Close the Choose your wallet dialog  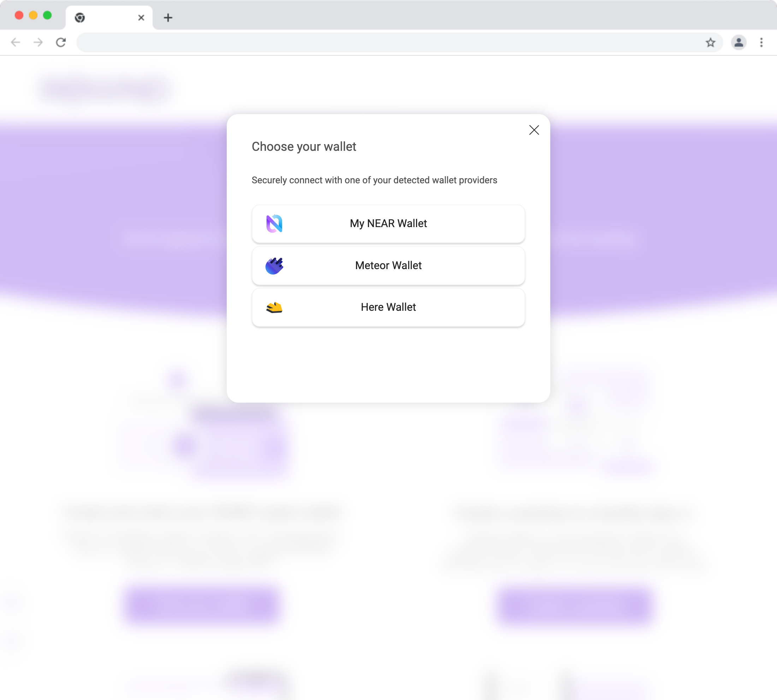tap(534, 130)
